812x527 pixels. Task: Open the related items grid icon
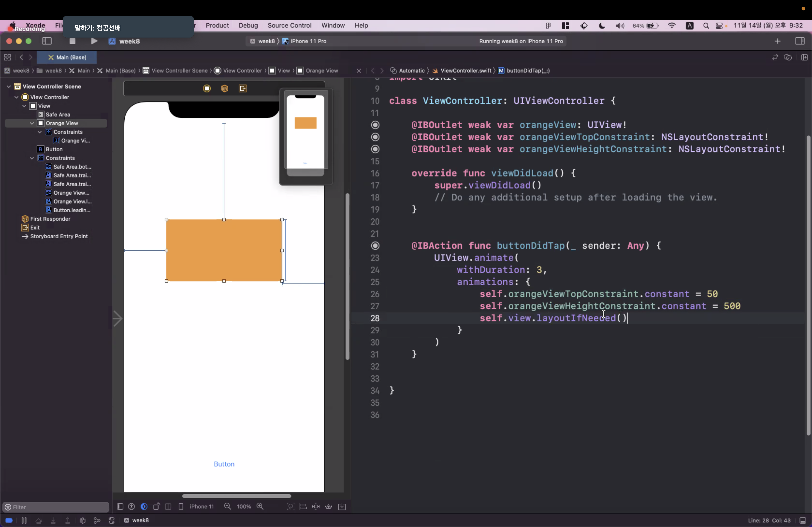[8, 57]
